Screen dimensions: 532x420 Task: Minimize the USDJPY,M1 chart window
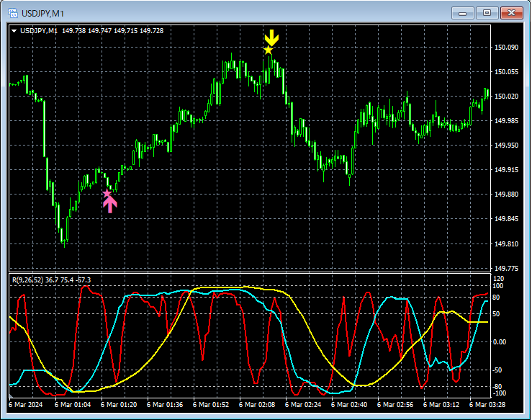[x=462, y=13]
